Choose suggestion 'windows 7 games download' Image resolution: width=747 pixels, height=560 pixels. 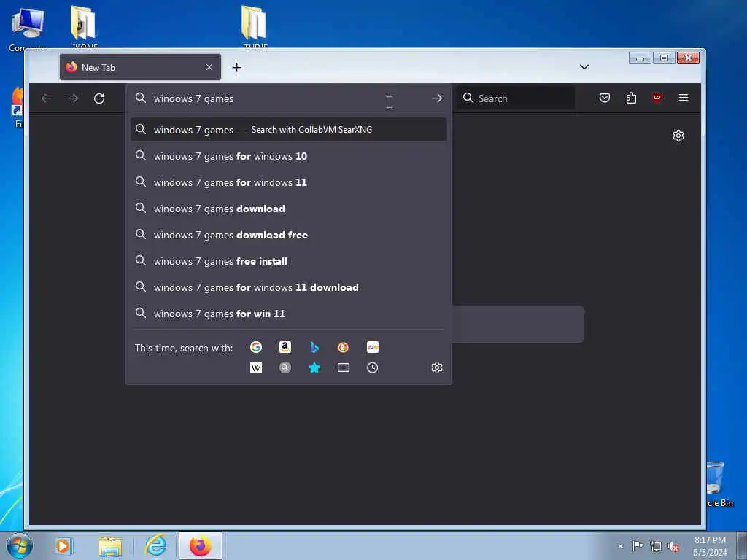pos(289,209)
